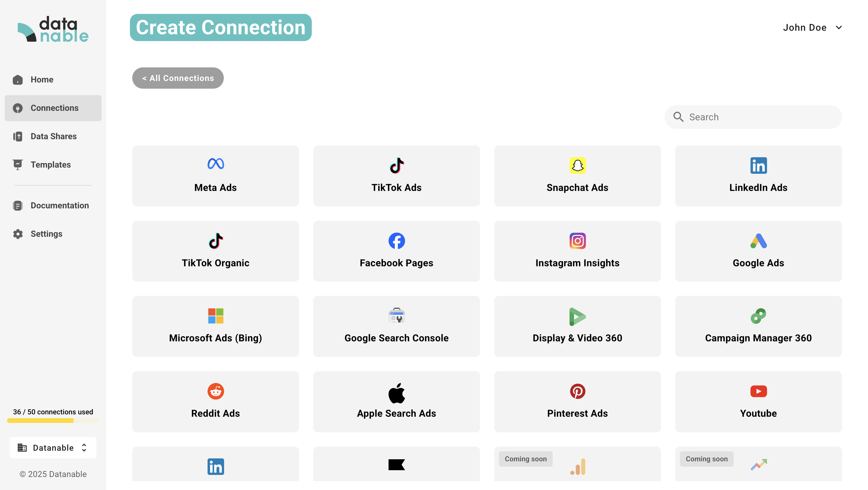Select the TikTok Organic connection card

point(215,251)
